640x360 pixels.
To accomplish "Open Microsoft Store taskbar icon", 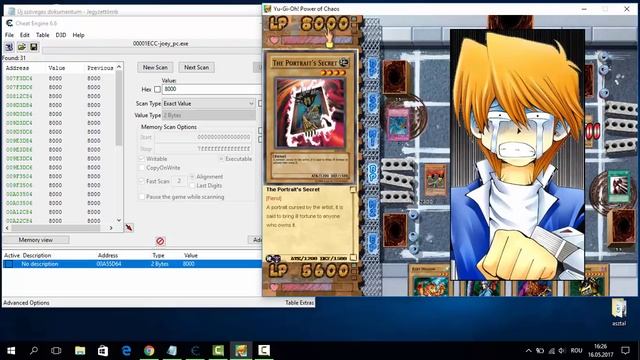I will pyautogui.click(x=103, y=351).
